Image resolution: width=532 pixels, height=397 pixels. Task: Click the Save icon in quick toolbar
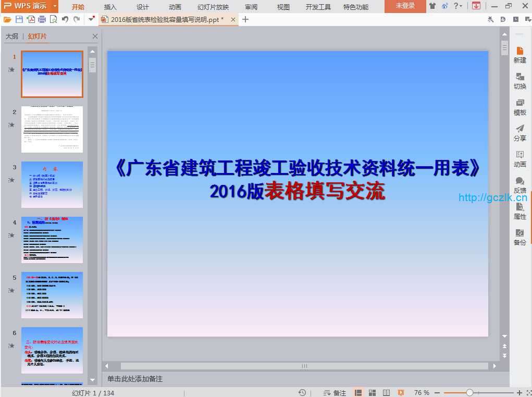click(x=19, y=19)
